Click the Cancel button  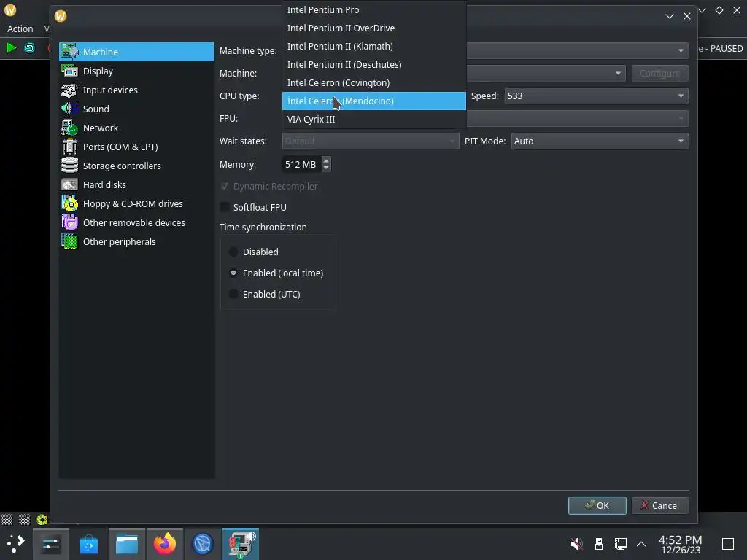(x=659, y=505)
